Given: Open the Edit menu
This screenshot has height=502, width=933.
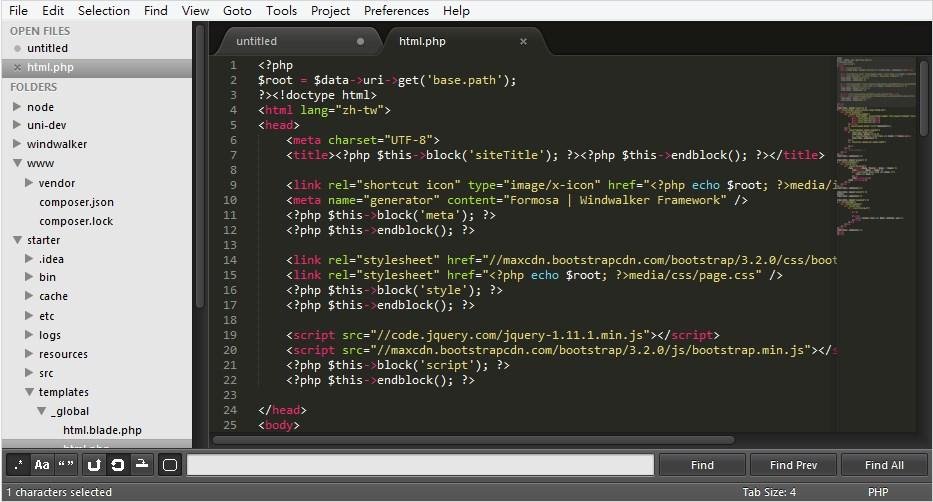Looking at the screenshot, I should [53, 10].
